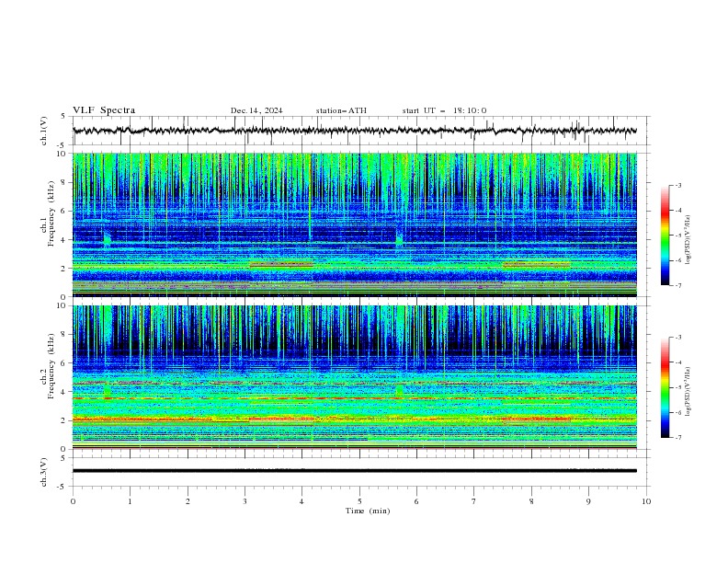Click the log(PSD) label beside ch.2 color bar

[x=688, y=392]
